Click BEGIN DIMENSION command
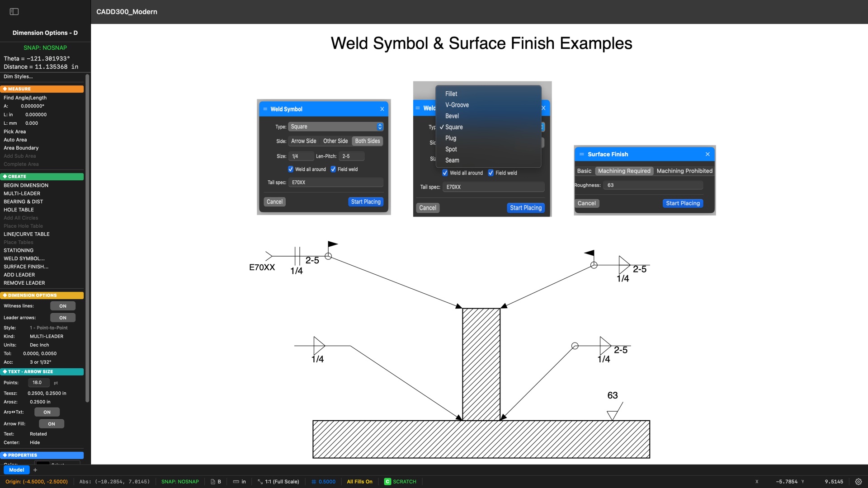Image resolution: width=868 pixels, height=488 pixels. point(26,185)
